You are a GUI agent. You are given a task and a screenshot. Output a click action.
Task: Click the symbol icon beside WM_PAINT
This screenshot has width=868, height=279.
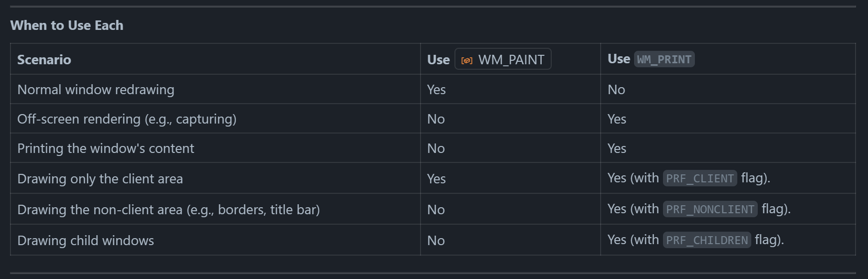click(x=466, y=60)
